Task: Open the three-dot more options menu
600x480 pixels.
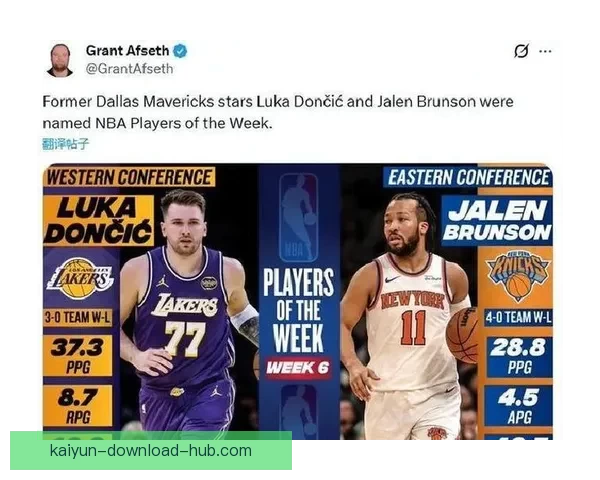Action: [545, 51]
